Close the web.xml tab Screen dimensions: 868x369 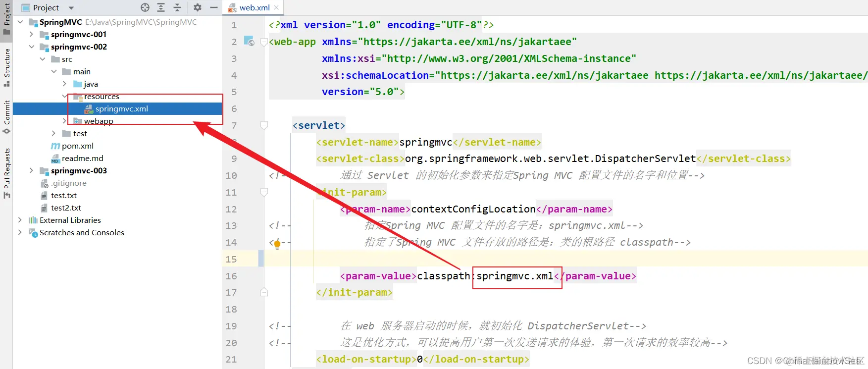[276, 7]
